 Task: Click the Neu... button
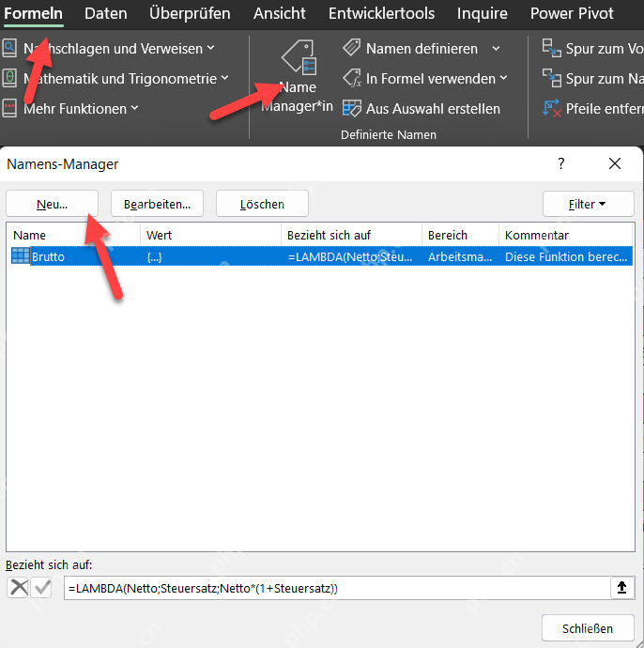pyautogui.click(x=52, y=204)
